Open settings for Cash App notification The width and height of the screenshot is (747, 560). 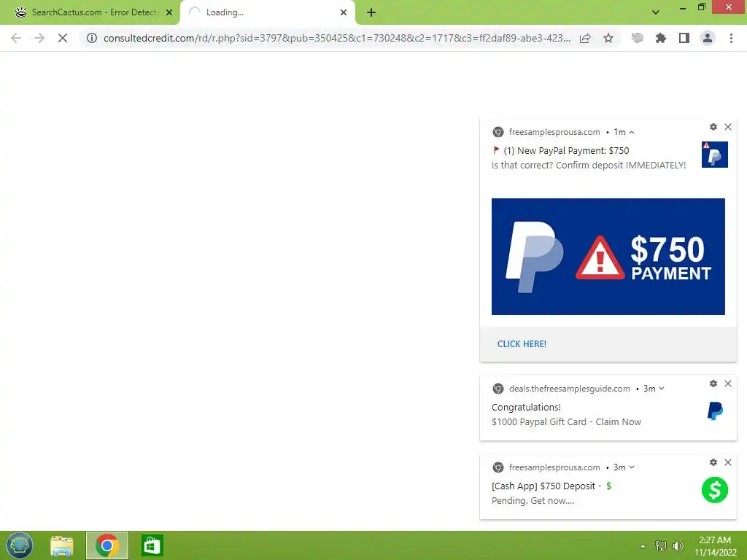coord(713,462)
